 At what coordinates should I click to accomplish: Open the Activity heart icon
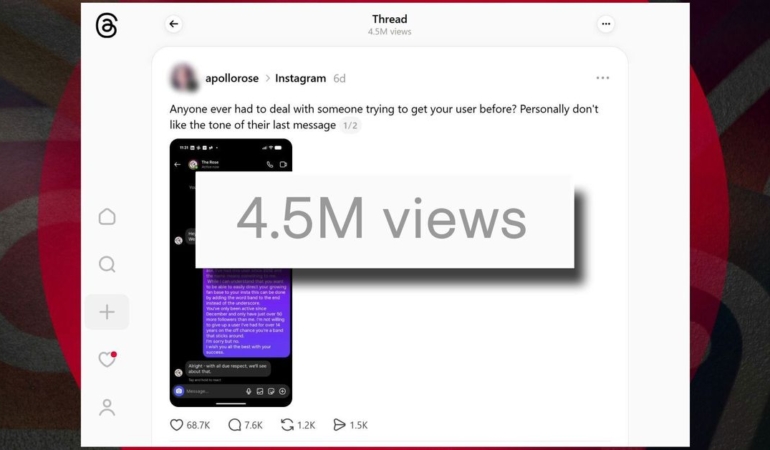click(x=107, y=359)
